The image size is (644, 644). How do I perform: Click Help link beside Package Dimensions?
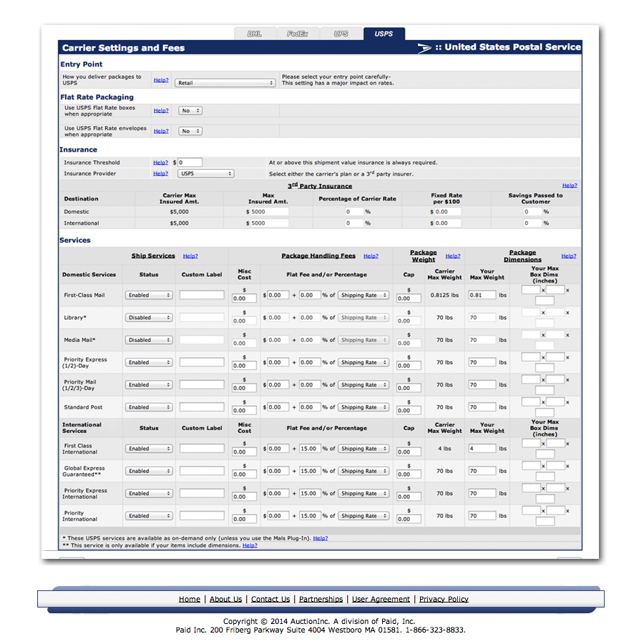coord(569,256)
